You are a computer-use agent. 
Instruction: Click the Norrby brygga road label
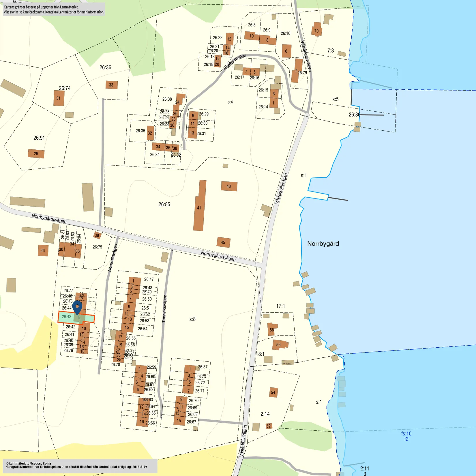(x=235, y=62)
